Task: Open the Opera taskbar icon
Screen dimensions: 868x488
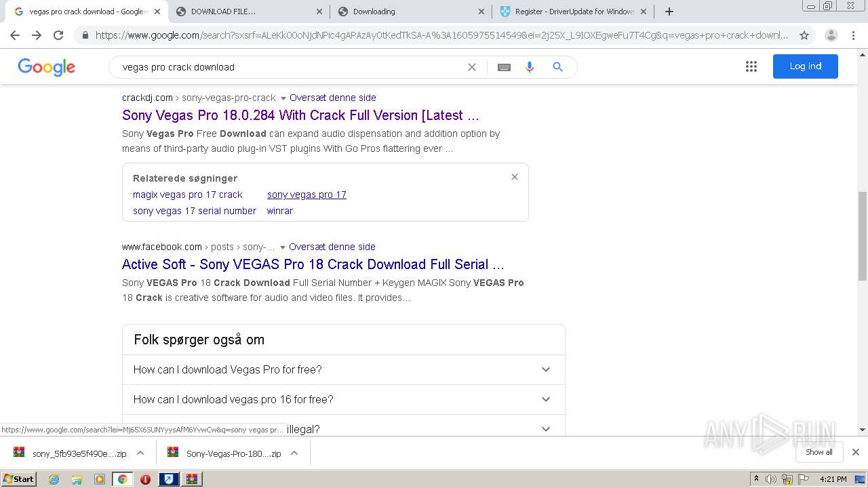Action: 145,479
